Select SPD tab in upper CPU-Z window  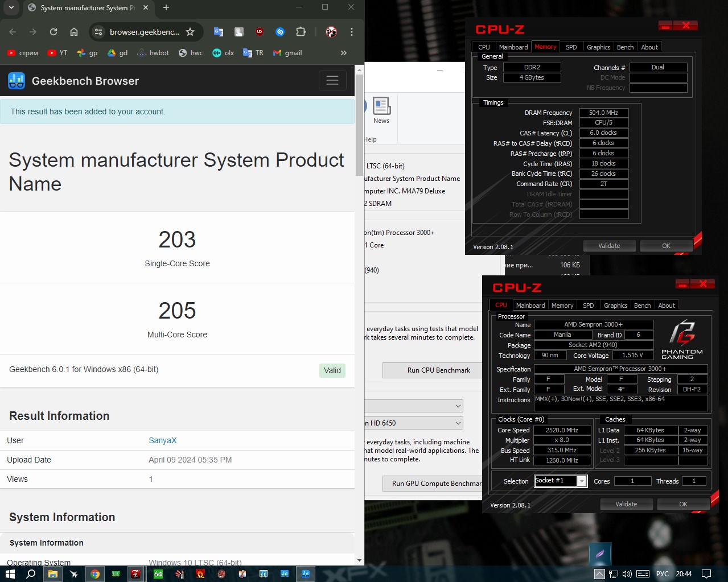pos(571,47)
